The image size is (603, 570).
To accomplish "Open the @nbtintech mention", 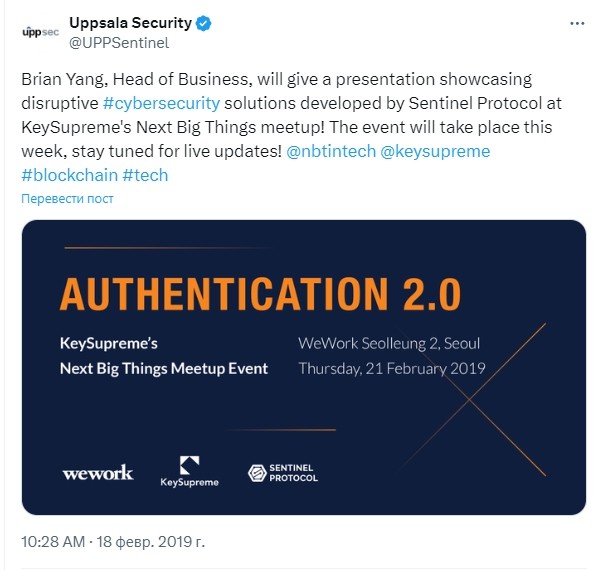I will (x=331, y=151).
